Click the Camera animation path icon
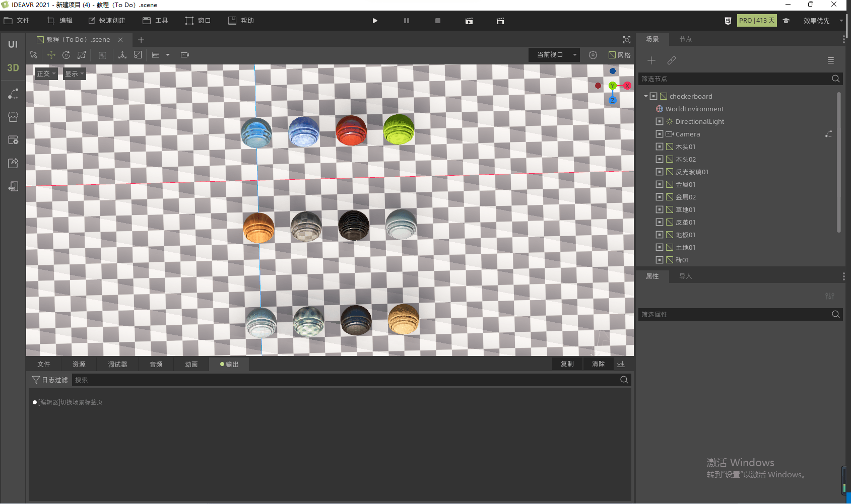Screen dimensions: 851x504 click(828, 134)
